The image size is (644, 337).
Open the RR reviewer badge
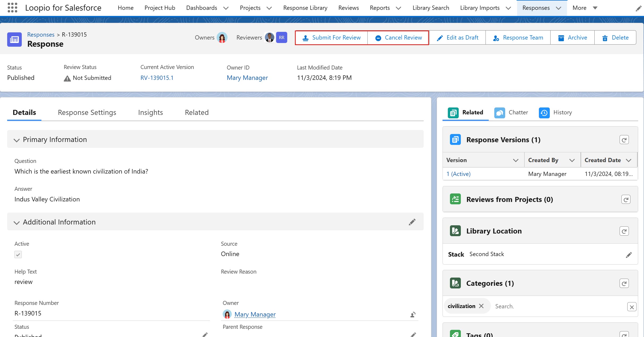coord(282,37)
